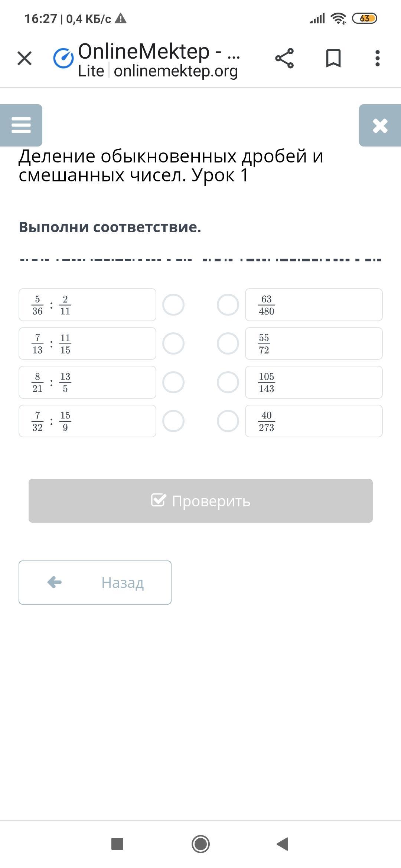Select radio beside answer 55/72
Viewport: 401px width, 868px height.
pos(228,343)
